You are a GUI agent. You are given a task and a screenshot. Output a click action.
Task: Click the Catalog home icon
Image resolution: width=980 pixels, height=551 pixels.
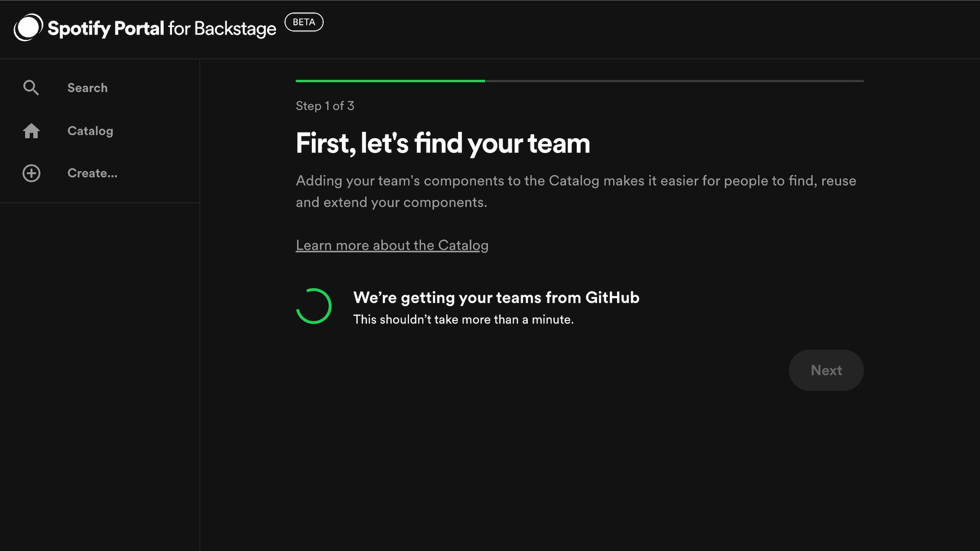coord(31,131)
